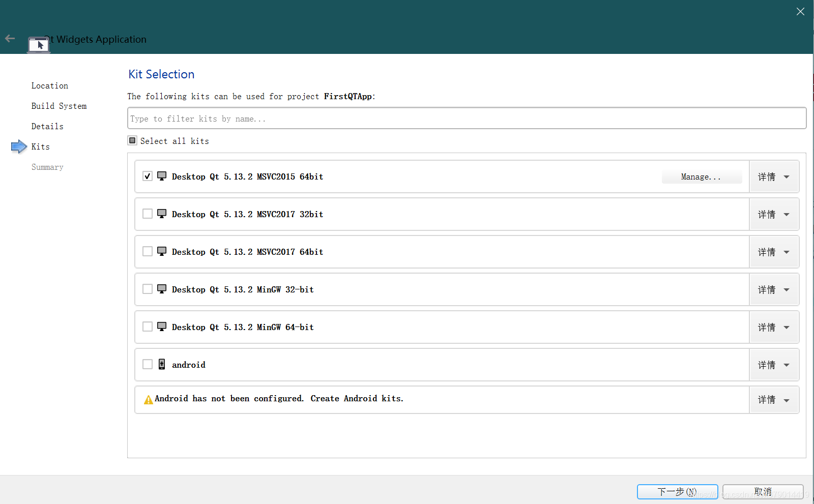This screenshot has width=814, height=504.
Task: Close the wizard dialog with the X
Action: point(800,12)
